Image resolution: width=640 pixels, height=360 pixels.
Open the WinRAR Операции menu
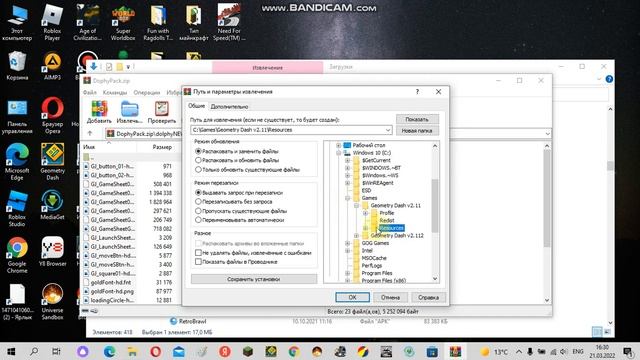(147, 93)
